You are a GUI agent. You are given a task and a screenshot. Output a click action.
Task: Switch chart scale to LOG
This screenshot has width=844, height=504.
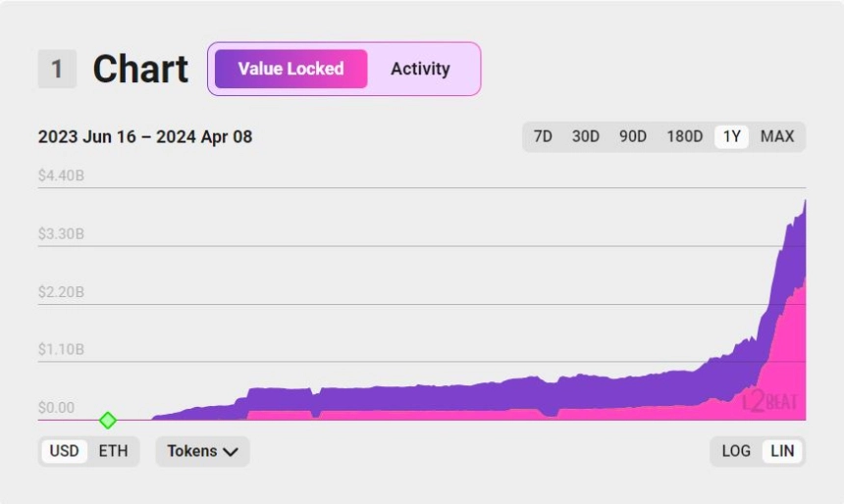tap(736, 451)
